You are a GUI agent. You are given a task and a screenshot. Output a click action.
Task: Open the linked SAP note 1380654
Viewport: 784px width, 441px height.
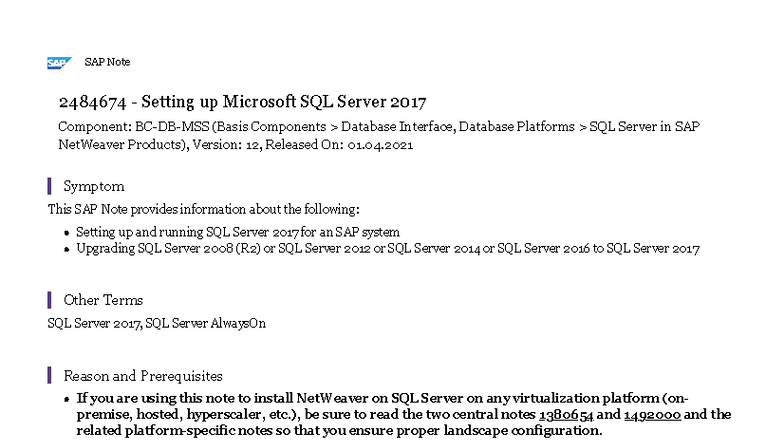tap(566, 414)
